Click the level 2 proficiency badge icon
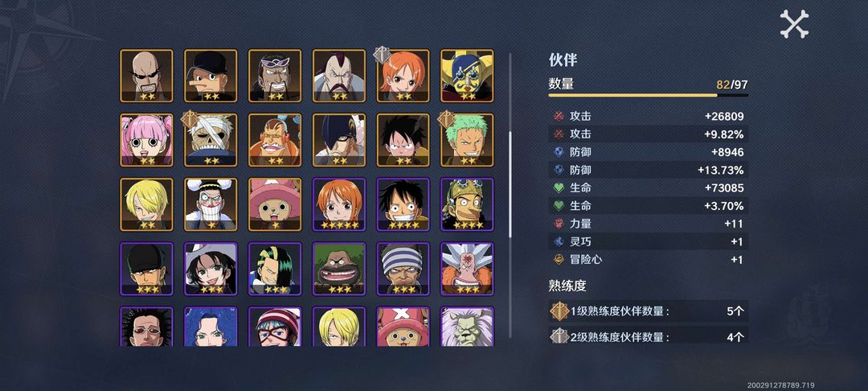 coord(559,336)
